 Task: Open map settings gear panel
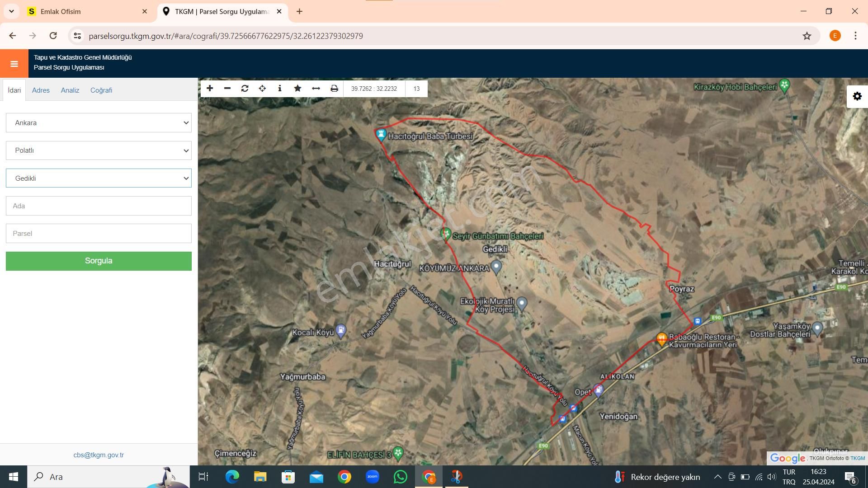857,96
